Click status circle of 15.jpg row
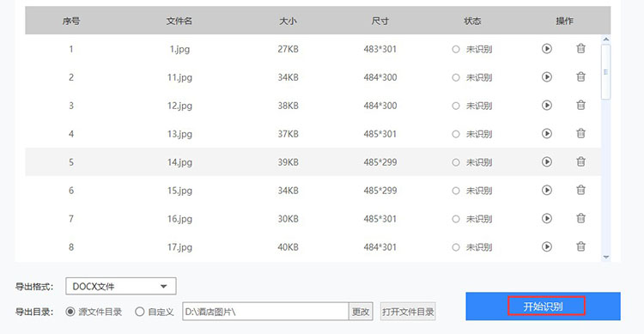This screenshot has width=644, height=334. click(456, 191)
